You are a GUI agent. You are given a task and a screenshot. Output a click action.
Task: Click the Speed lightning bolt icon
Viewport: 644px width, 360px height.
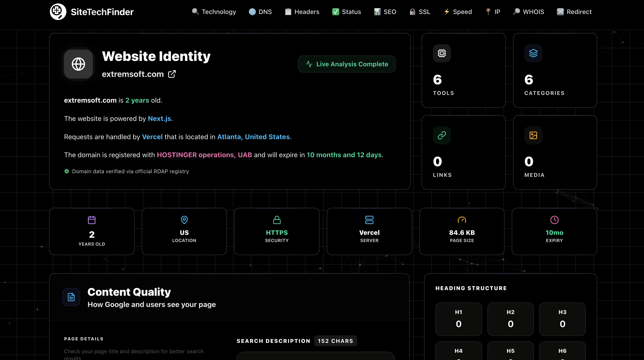[447, 12]
